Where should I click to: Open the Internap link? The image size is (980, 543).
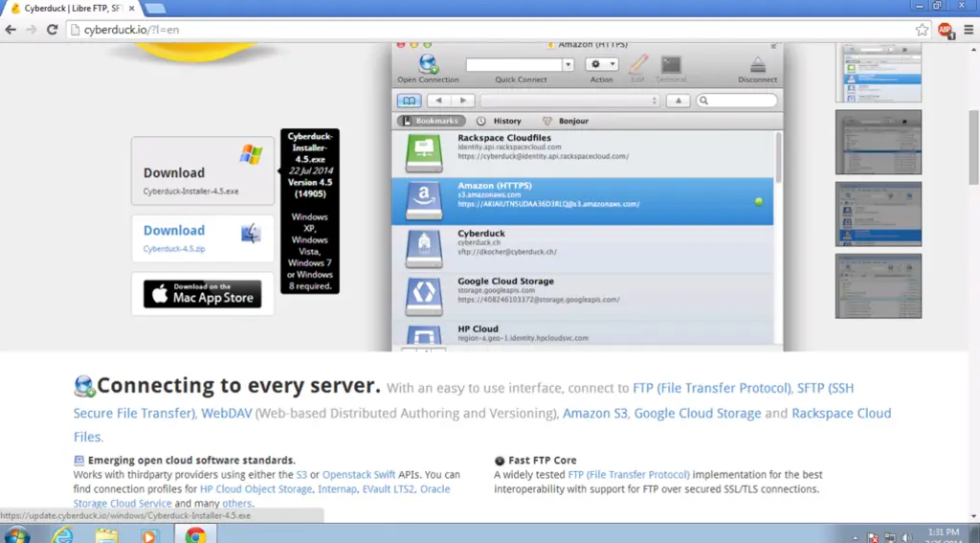pyautogui.click(x=337, y=489)
